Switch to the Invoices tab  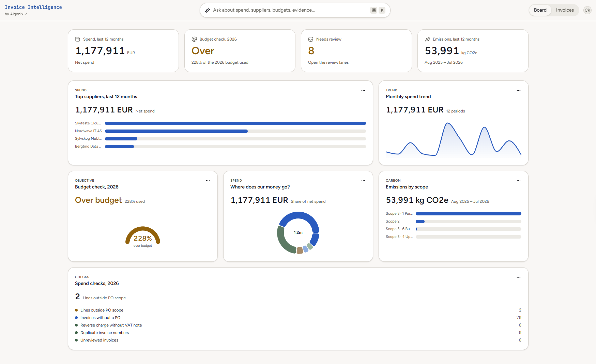point(565,10)
